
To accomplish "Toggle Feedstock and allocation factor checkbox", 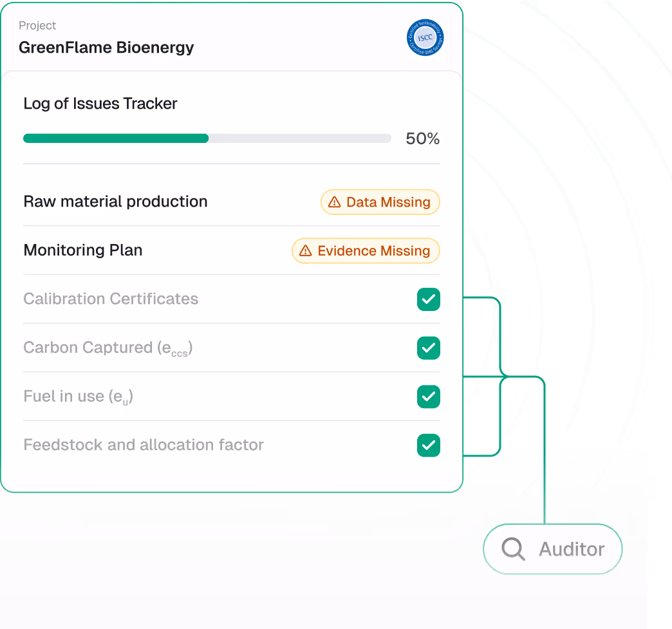I will [x=429, y=445].
